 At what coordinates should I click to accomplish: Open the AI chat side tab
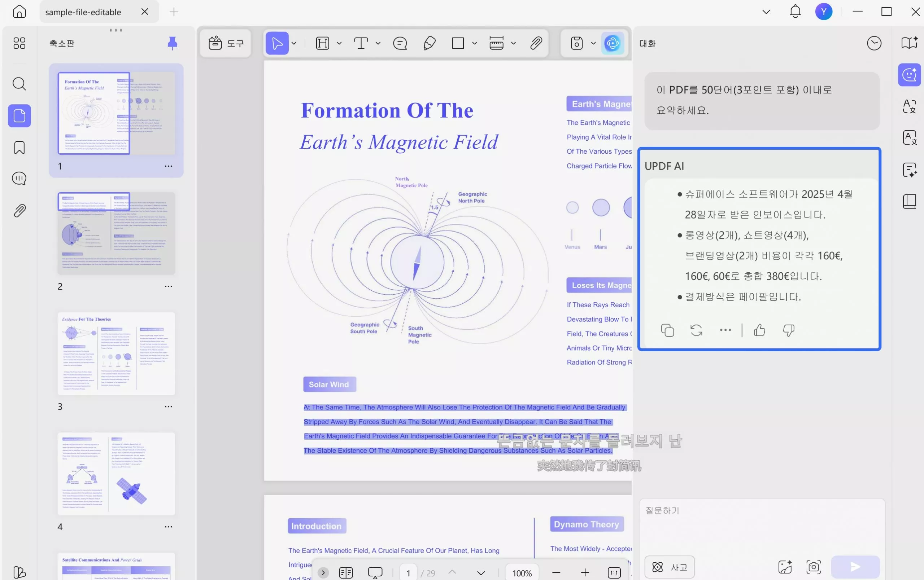point(909,75)
